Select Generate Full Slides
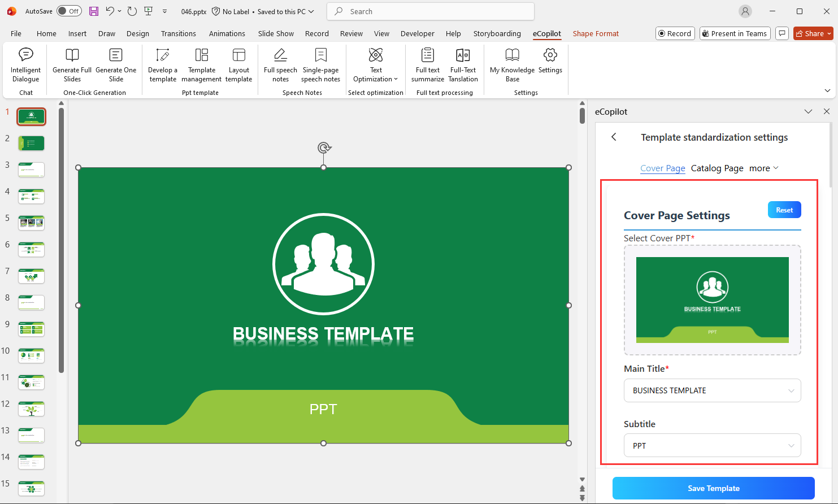This screenshot has width=838, height=504. [72, 65]
